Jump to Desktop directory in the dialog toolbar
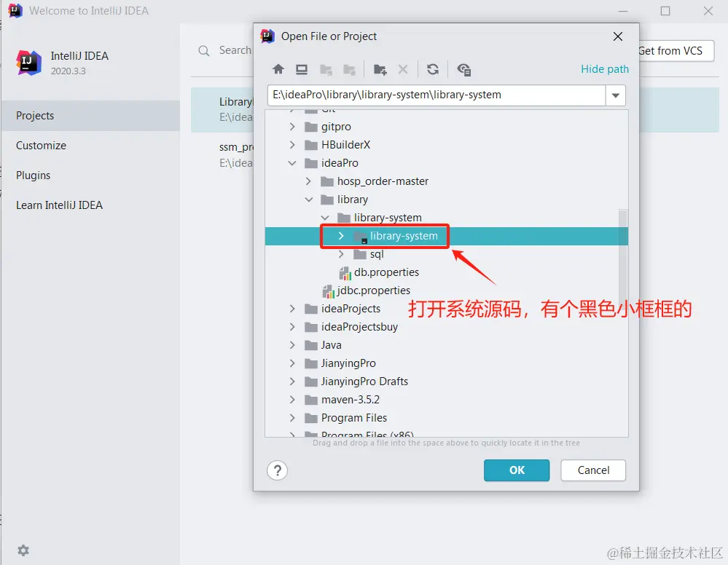Image resolution: width=728 pixels, height=565 pixels. (x=302, y=70)
